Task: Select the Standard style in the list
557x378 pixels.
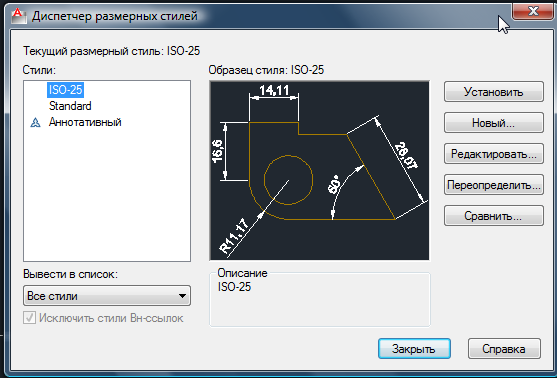Action: point(70,106)
